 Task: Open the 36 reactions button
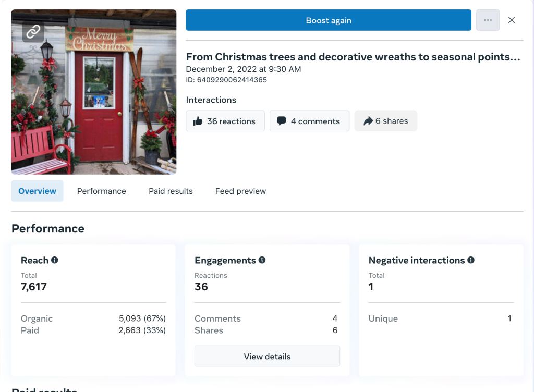225,121
